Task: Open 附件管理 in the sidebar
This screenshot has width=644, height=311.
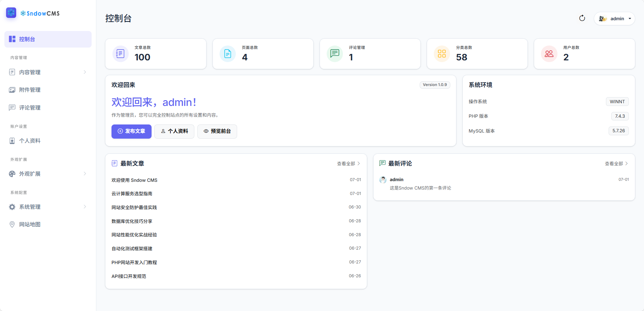Action: click(x=48, y=90)
